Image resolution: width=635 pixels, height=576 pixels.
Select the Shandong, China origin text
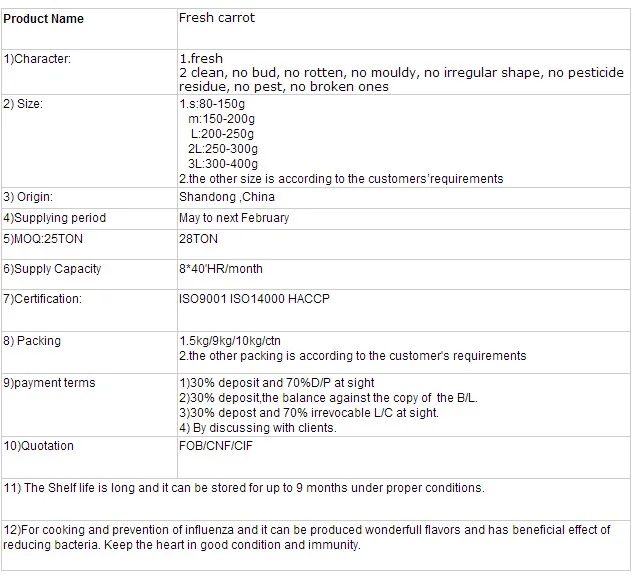click(226, 197)
